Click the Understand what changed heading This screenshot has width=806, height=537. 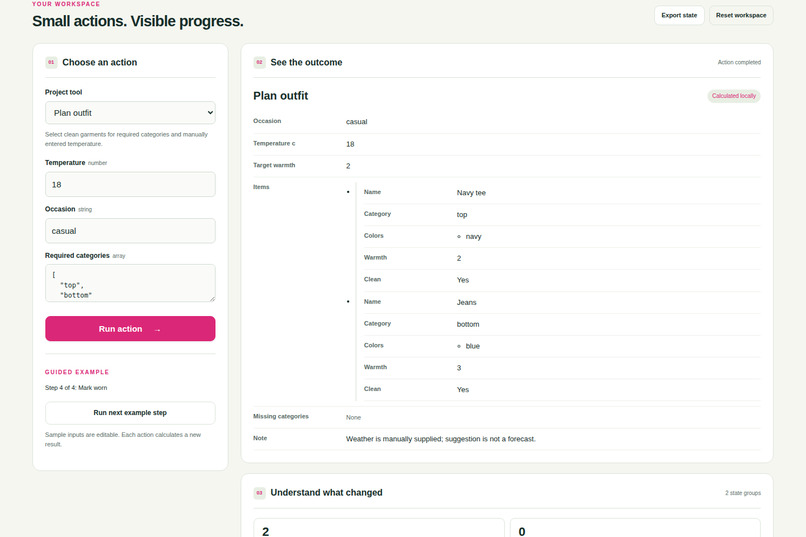(x=326, y=492)
